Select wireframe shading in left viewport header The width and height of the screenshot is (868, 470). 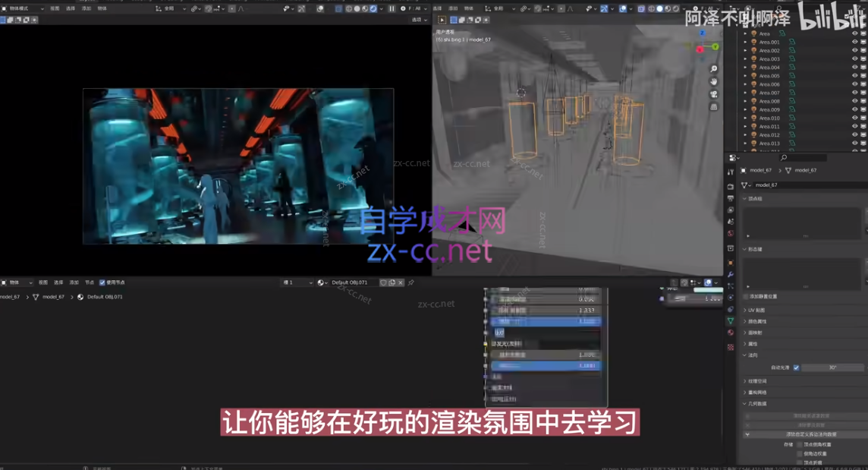point(349,9)
